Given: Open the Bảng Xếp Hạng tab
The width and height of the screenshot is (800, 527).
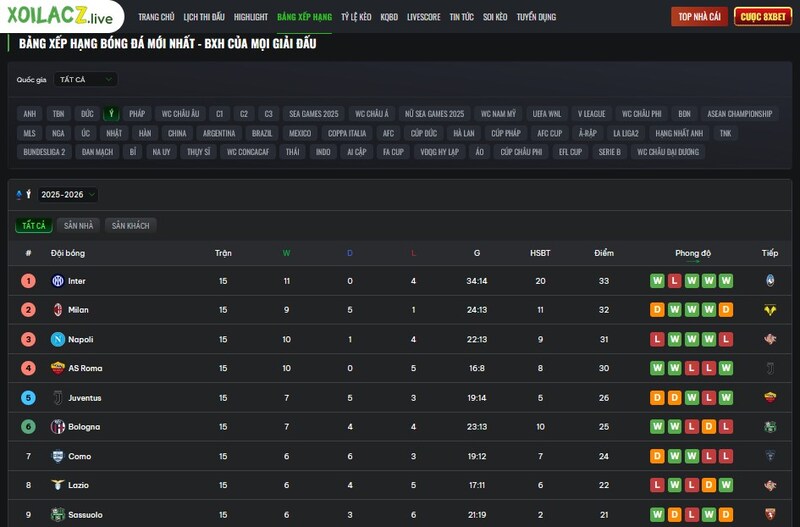Looking at the screenshot, I should click(304, 17).
